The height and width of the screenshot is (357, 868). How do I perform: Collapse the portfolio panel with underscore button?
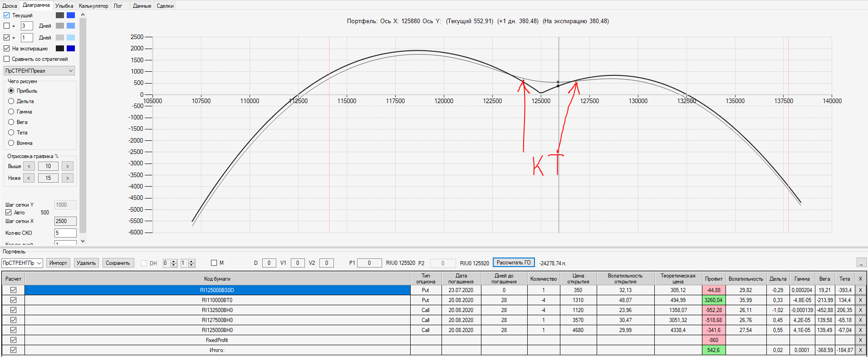(x=861, y=263)
